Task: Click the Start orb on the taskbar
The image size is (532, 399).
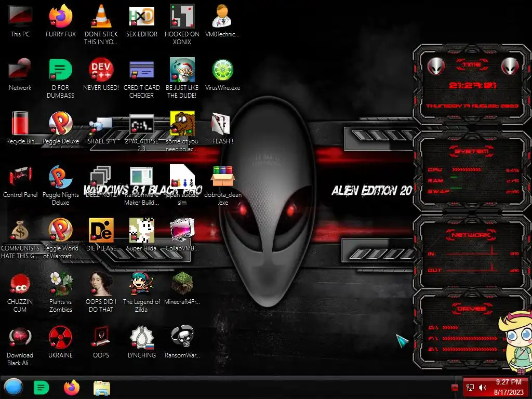Action: coord(14,387)
